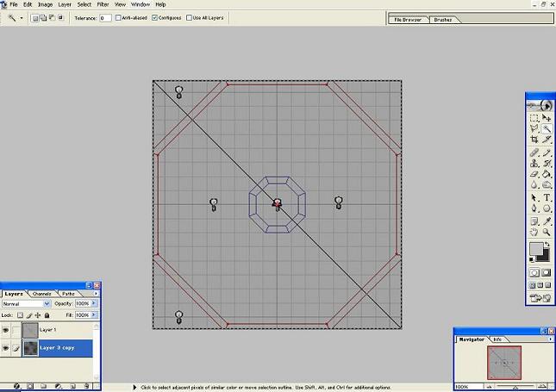Screen dimensions: 556x392
Task: Open the File Browser palette tab
Action: tap(408, 18)
